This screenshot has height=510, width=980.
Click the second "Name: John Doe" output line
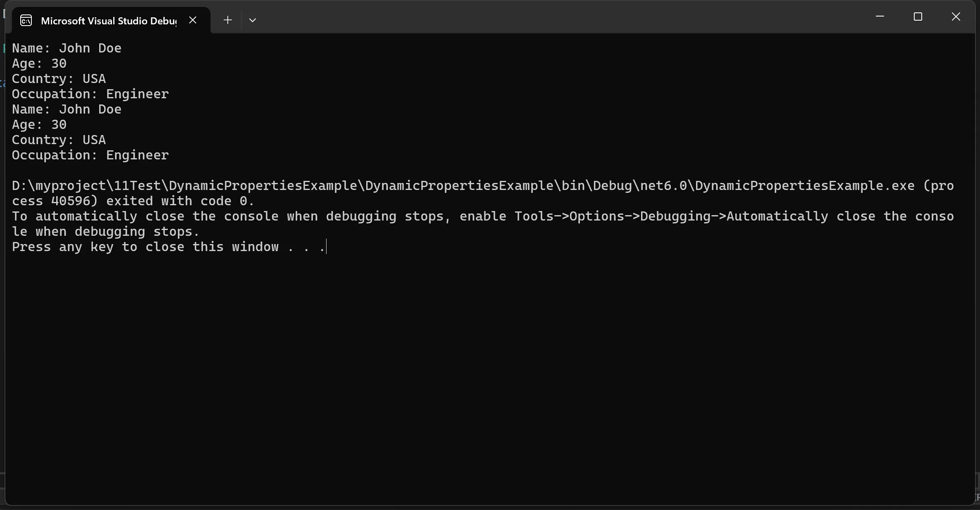[67, 109]
